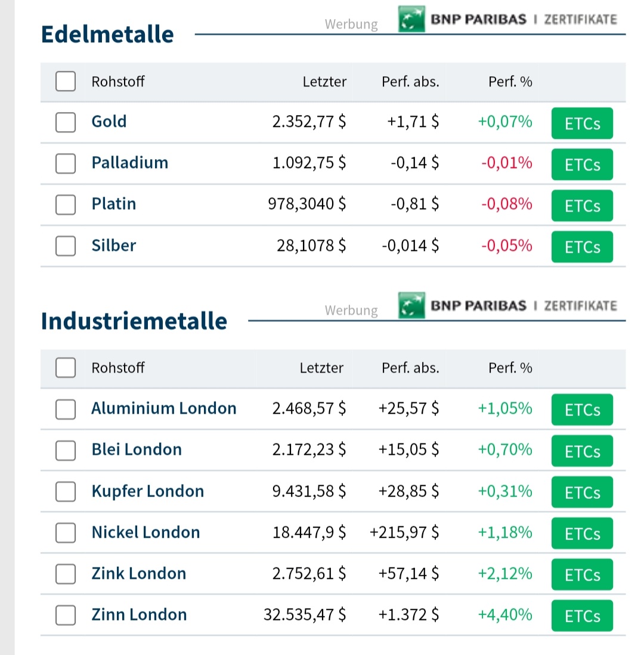Open Nickel London commodity link

[x=145, y=532]
